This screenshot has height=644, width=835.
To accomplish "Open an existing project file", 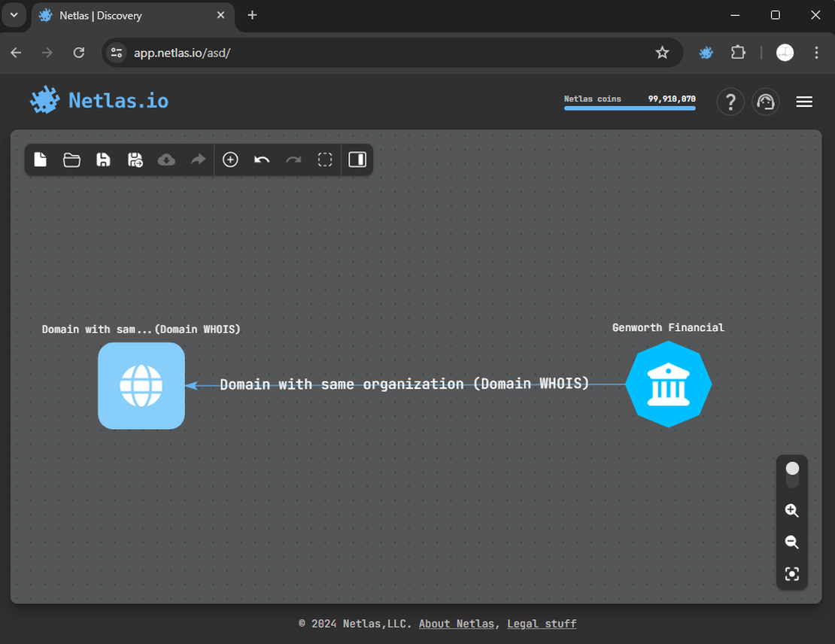I will coord(71,159).
